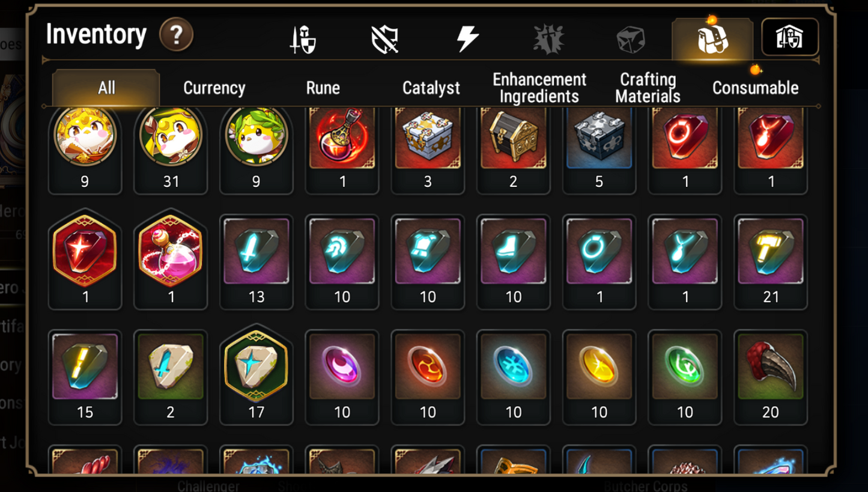Select the sword and shield equipment icon

303,40
